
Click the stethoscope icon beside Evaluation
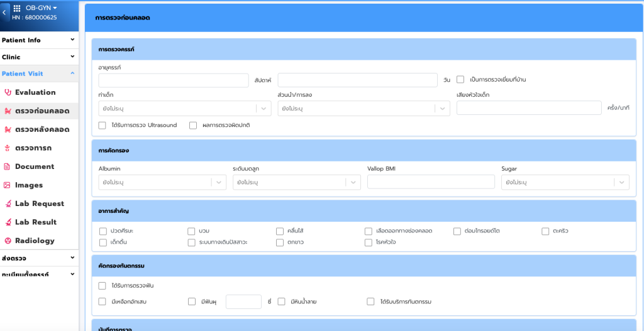[8, 92]
